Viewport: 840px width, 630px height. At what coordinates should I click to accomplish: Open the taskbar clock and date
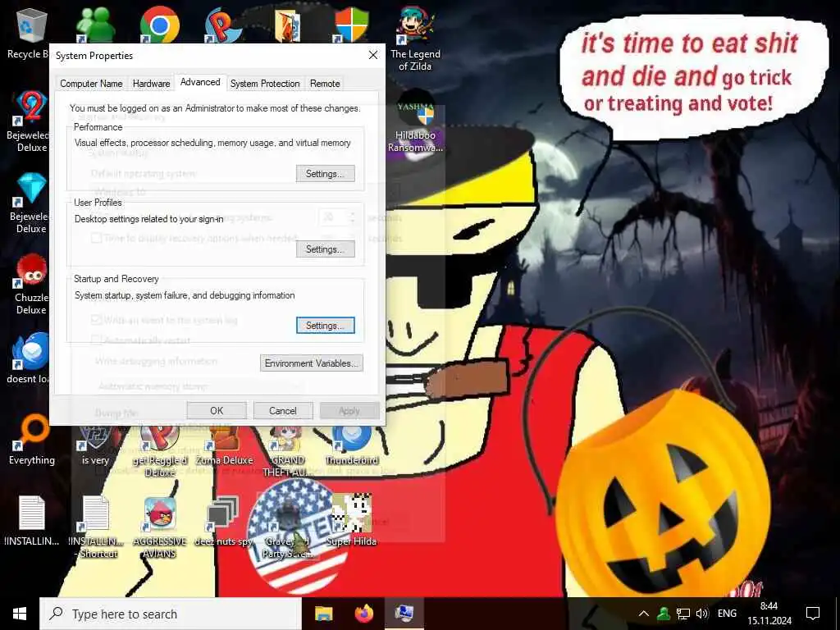(x=769, y=614)
